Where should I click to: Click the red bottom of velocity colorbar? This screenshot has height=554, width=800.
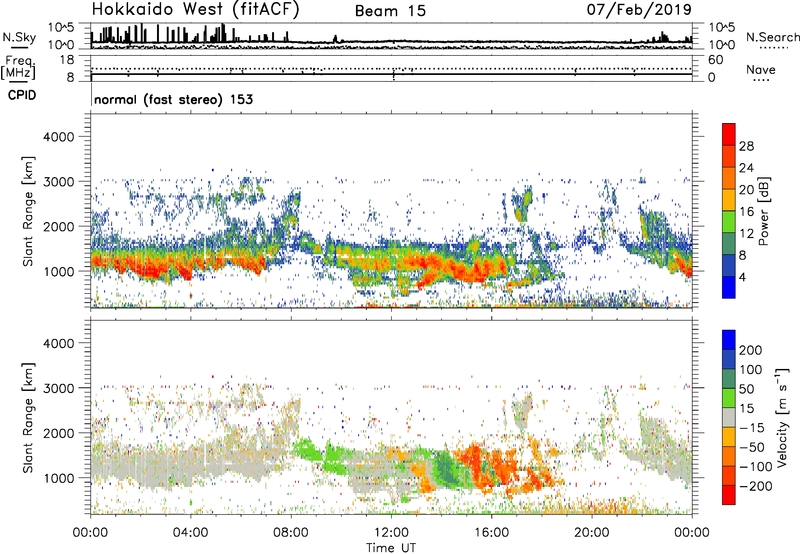[729, 495]
